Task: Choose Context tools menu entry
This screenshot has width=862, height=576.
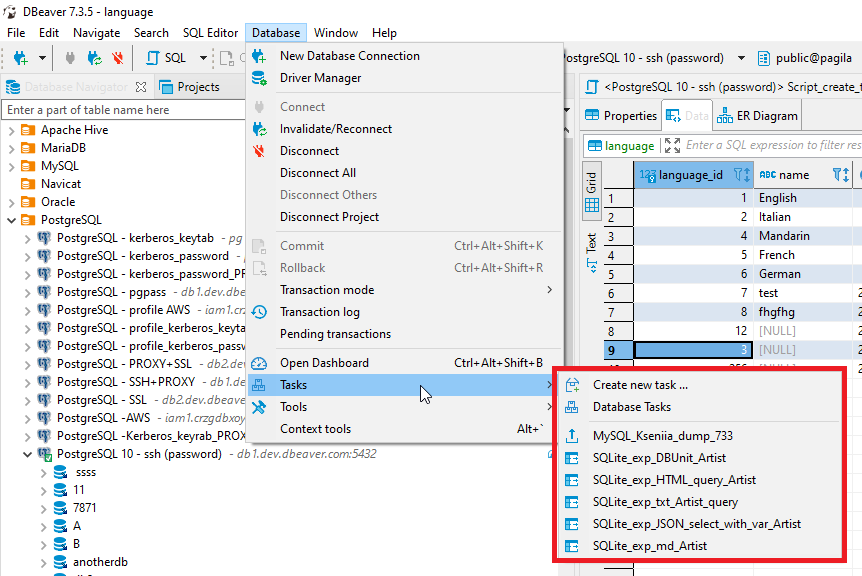Action: pos(405,429)
